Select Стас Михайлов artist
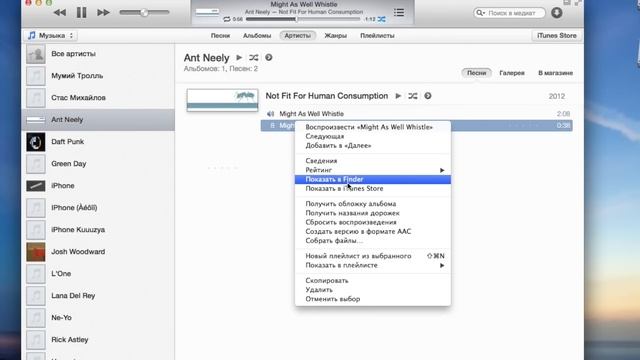Image resolution: width=640 pixels, height=360 pixels. [x=98, y=98]
